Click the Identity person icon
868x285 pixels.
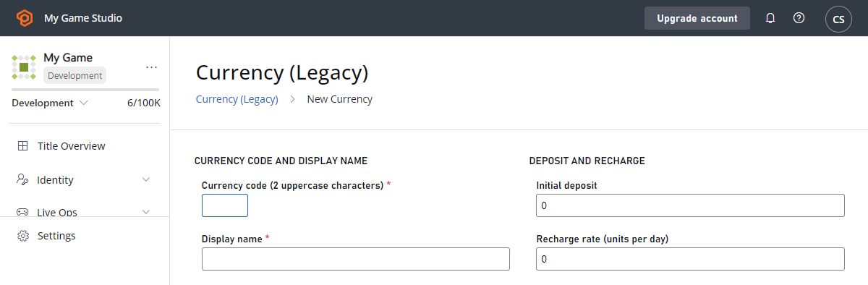23,180
